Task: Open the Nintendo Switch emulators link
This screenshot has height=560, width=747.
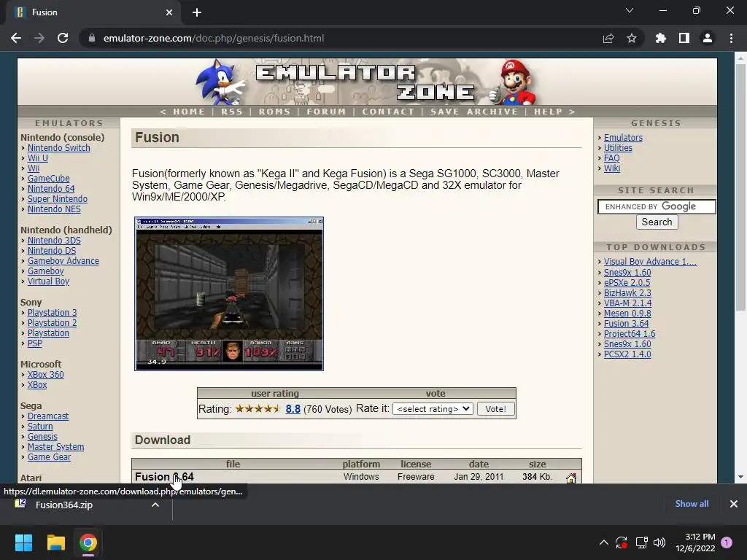Action: pyautogui.click(x=58, y=148)
